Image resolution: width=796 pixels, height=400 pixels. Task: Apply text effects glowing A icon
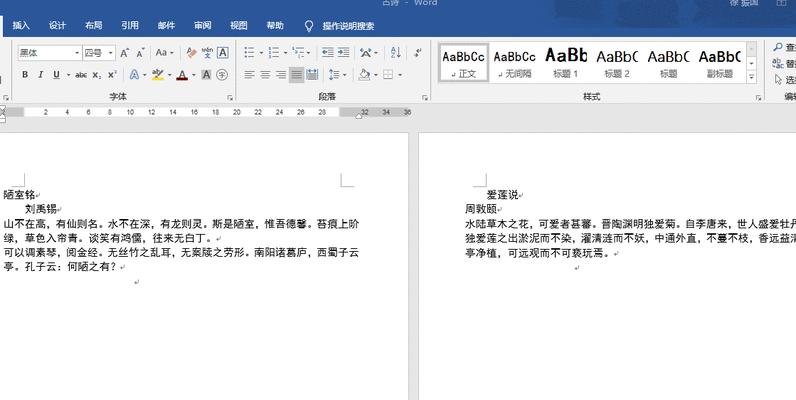(x=134, y=75)
